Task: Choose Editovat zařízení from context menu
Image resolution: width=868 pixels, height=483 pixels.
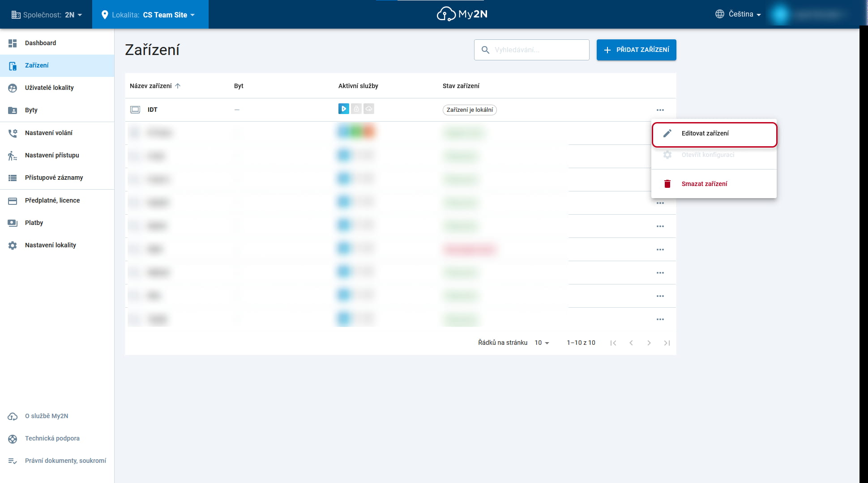Action: (714, 134)
